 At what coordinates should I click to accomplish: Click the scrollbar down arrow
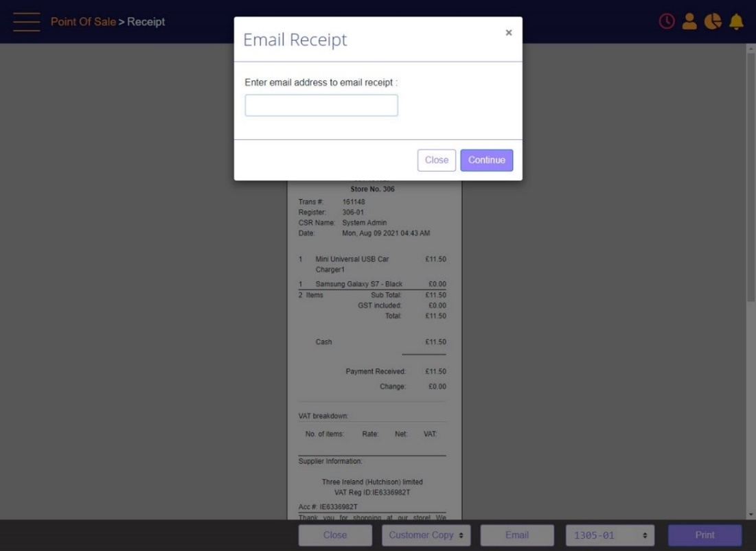point(751,515)
